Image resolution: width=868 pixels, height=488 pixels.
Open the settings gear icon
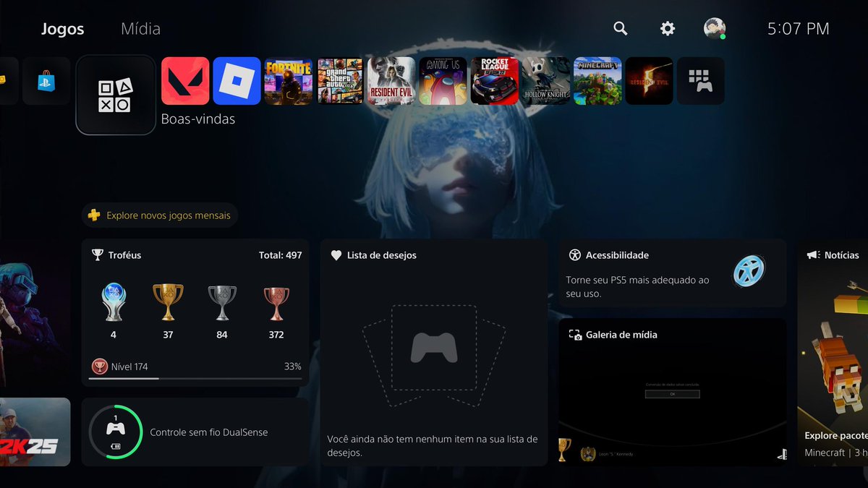coord(668,28)
